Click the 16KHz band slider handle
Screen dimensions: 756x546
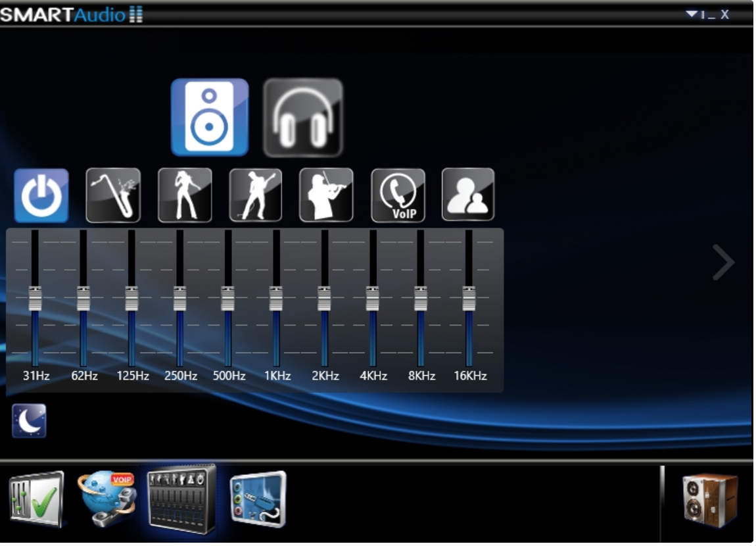pos(469,299)
